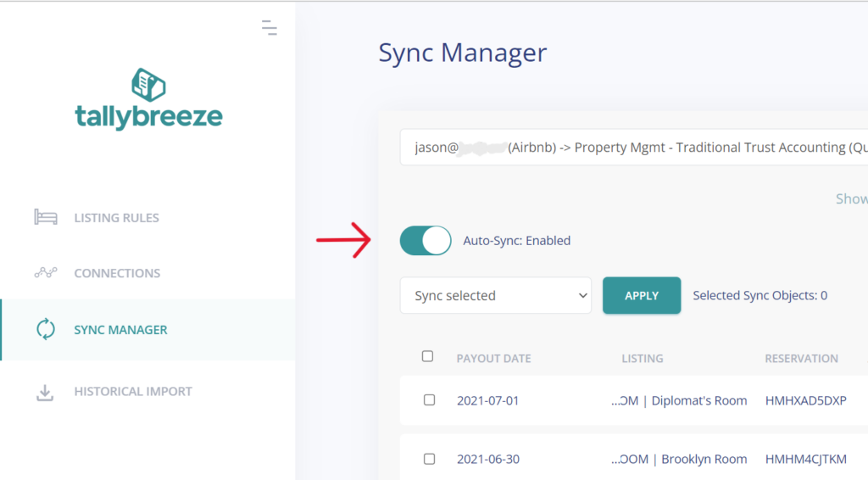
Task: Disable the Auto-Sync toggle switch
Action: tap(426, 241)
